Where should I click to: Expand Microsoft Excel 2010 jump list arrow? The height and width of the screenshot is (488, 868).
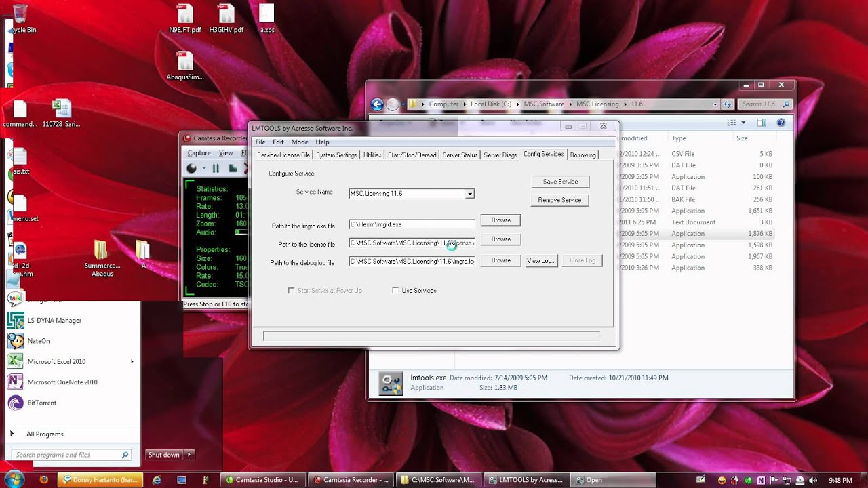(x=132, y=361)
